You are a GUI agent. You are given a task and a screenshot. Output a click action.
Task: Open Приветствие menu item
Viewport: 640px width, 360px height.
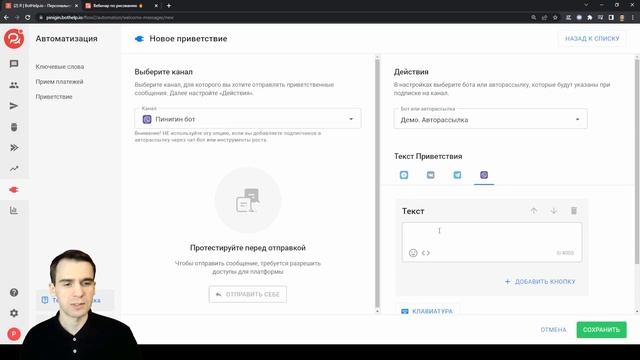[54, 97]
